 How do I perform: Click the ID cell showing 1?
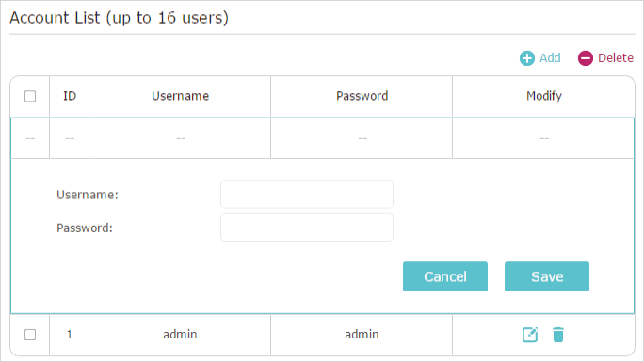pos(70,335)
